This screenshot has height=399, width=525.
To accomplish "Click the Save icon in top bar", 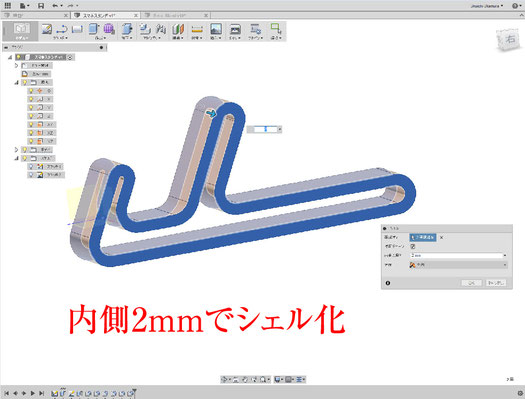I will coord(41,6).
